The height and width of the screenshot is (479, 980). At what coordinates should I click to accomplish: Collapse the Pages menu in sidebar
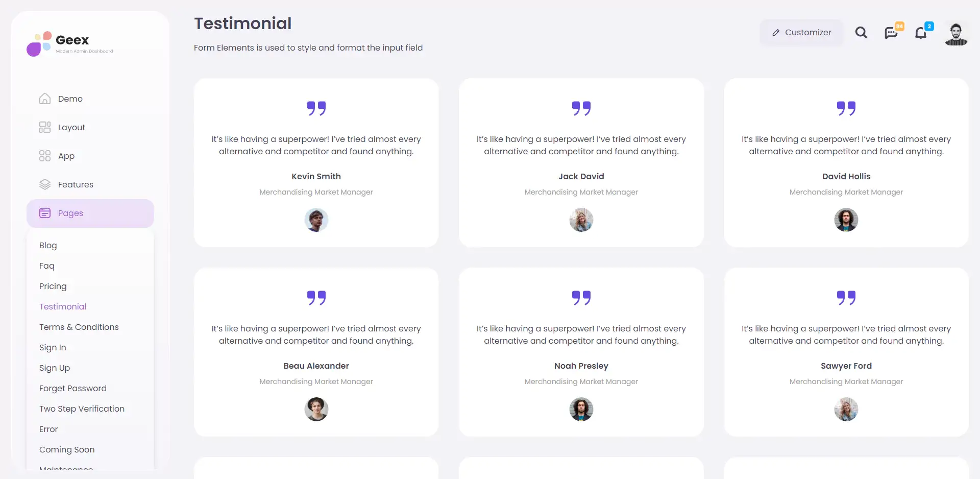pos(90,213)
